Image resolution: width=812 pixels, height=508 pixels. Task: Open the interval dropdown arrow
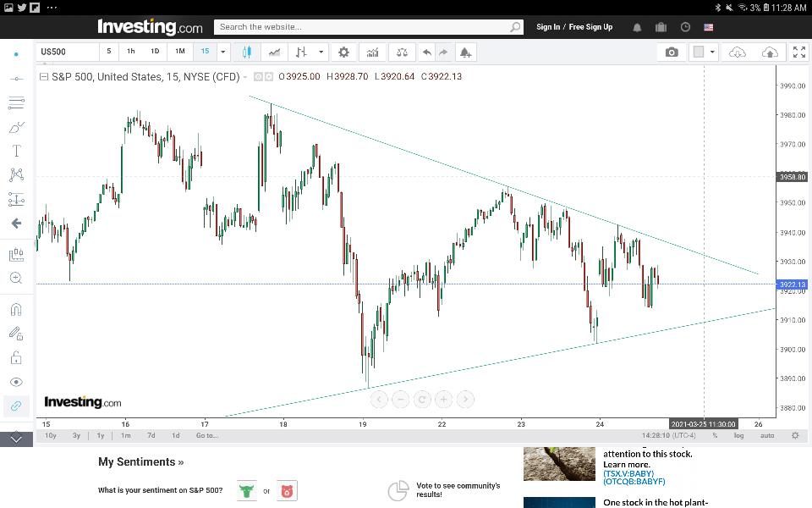pos(223,52)
